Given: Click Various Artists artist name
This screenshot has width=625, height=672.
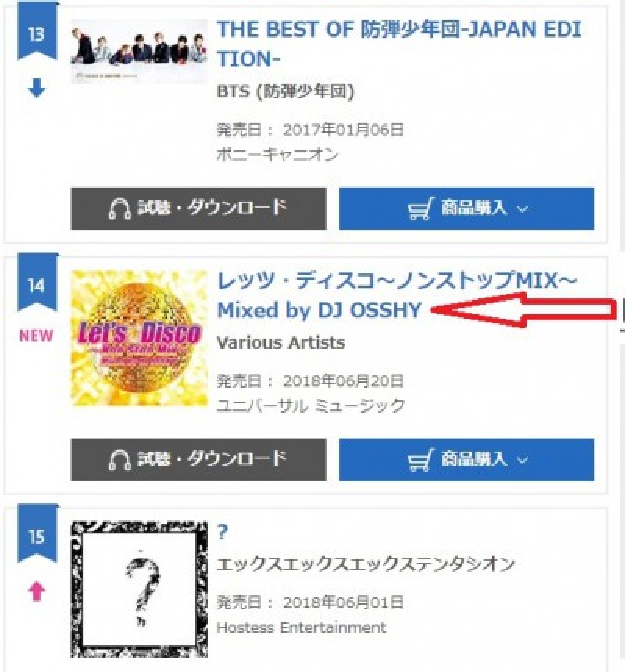Looking at the screenshot, I should point(281,343).
